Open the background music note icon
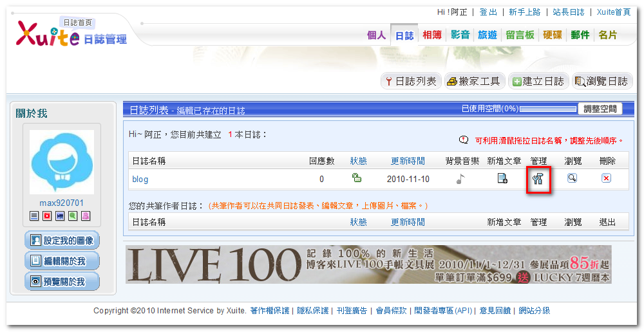The image size is (644, 332). point(460,179)
